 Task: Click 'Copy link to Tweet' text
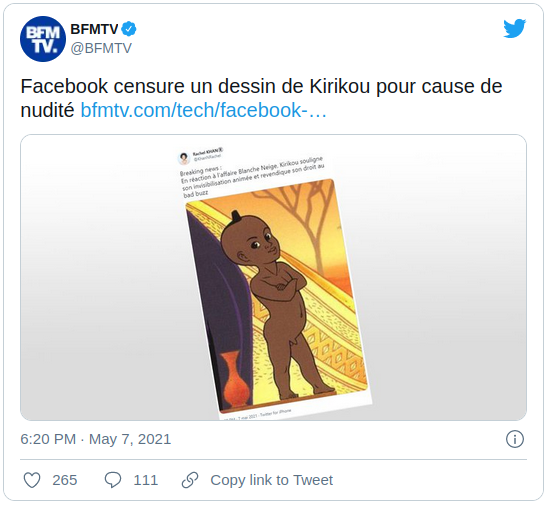[x=271, y=480]
